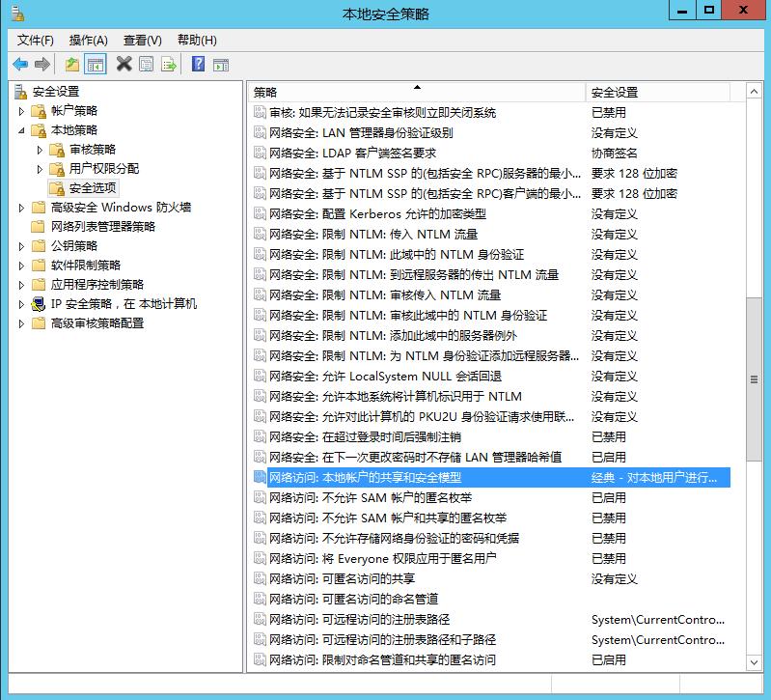The height and width of the screenshot is (700, 771).
Task: Open the 文件(F) menu
Action: tap(36, 40)
